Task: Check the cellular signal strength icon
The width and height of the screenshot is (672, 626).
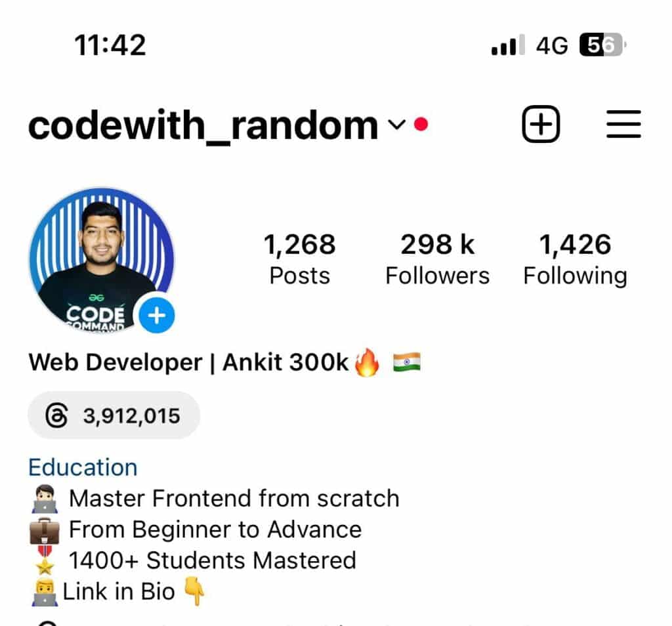Action: pos(508,45)
